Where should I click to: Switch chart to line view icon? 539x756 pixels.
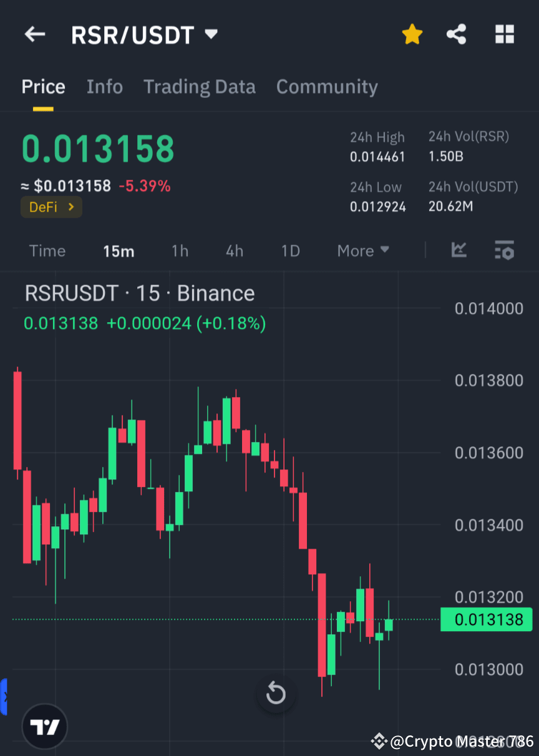pos(459,250)
